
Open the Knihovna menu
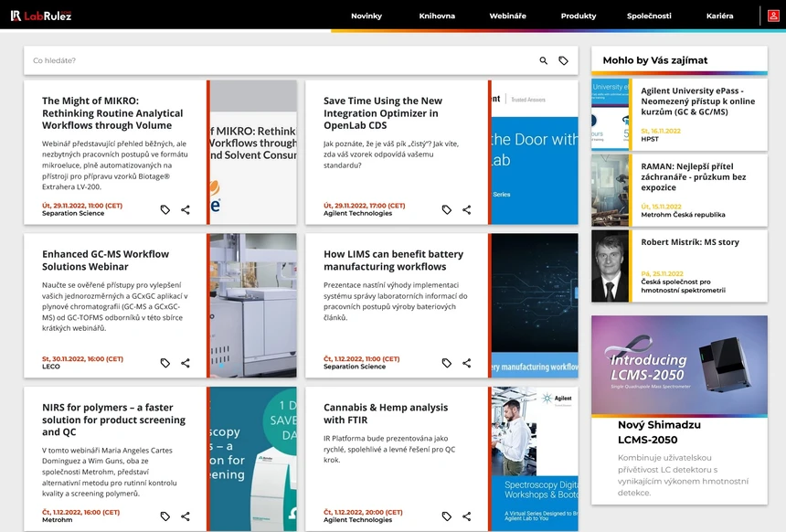click(x=437, y=16)
